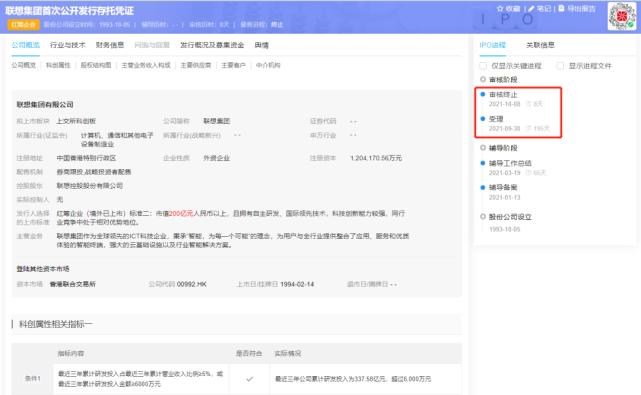Click the 导出报告 export text button
Screen dimensions: 641x395
(x=581, y=9)
